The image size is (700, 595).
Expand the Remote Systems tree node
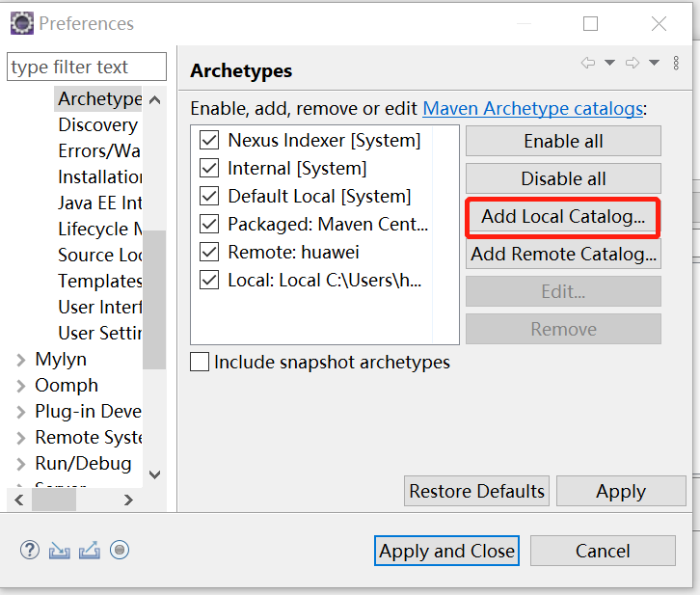(x=20, y=438)
